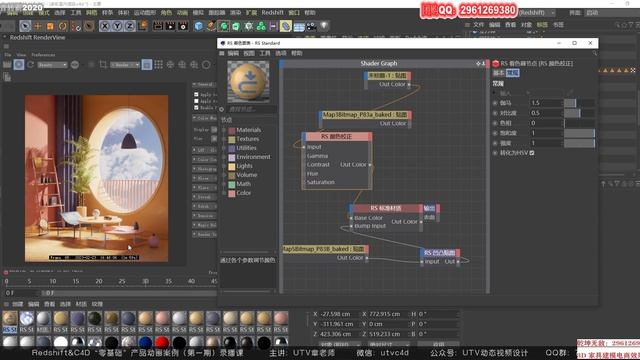Open Preferences menu in Redshift RenderView

point(43,54)
